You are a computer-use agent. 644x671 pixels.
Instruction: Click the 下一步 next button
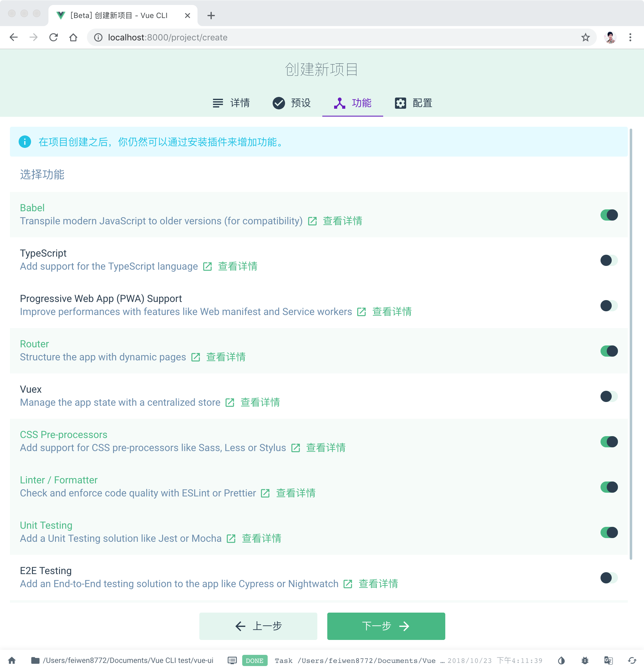coord(386,626)
